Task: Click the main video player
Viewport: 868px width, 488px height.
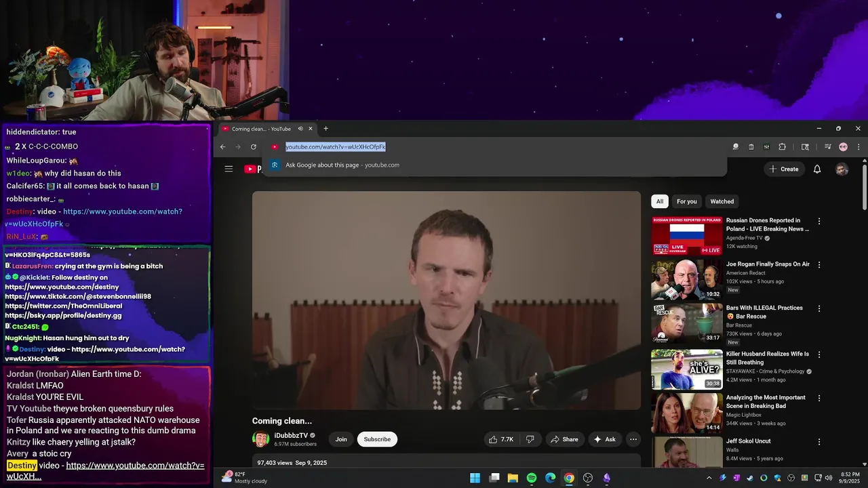Action: (x=446, y=300)
